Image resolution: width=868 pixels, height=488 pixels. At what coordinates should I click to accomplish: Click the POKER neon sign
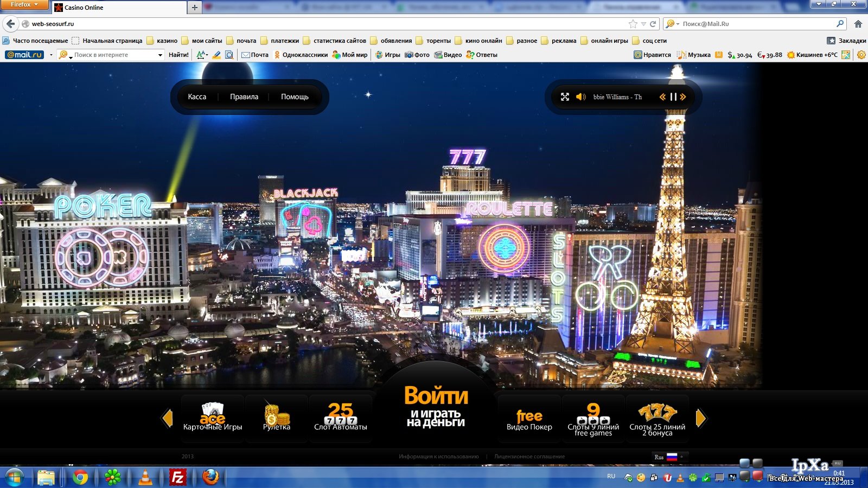tap(103, 207)
